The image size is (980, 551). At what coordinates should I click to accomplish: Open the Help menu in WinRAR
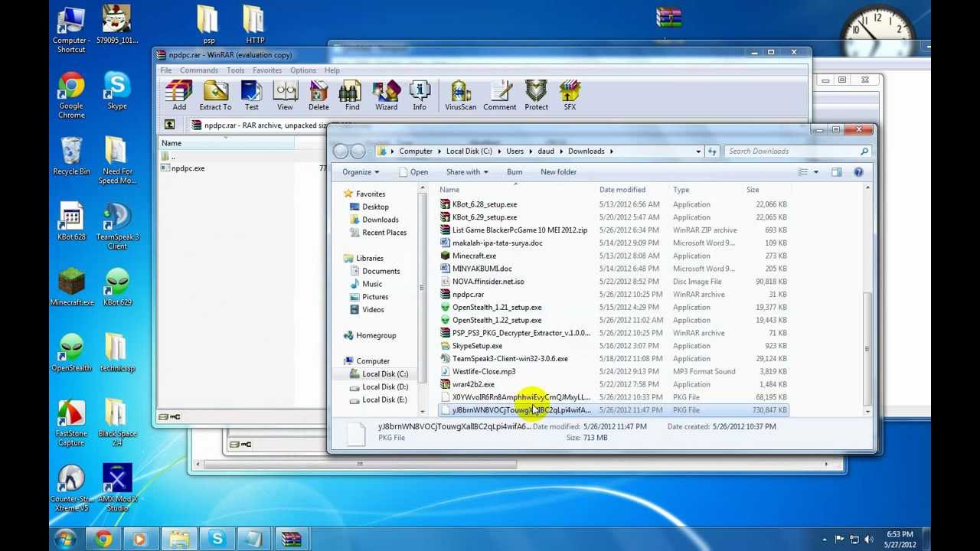[x=332, y=70]
